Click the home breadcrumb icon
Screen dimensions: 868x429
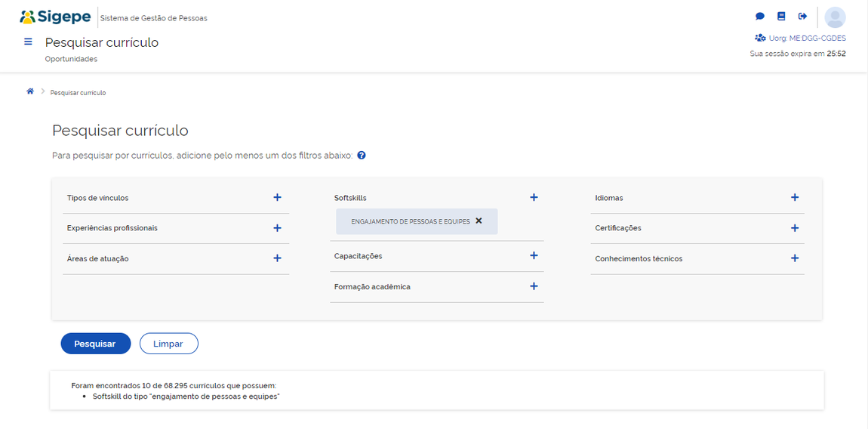point(30,91)
